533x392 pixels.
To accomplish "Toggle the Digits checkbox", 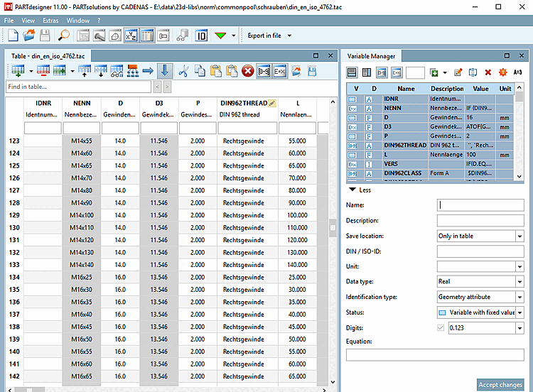I will click(442, 328).
